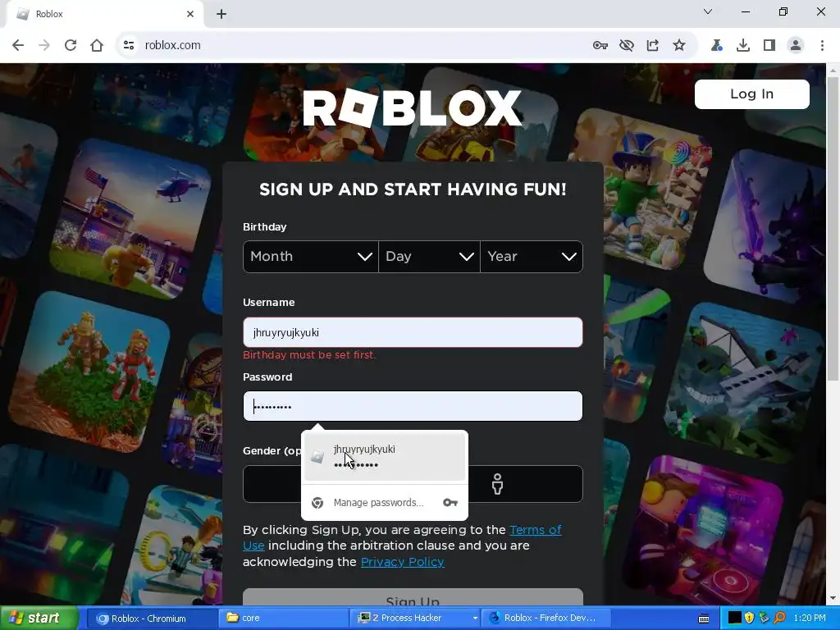The width and height of the screenshot is (840, 630).
Task: Open the Chromium three-dot menu
Action: click(x=822, y=45)
